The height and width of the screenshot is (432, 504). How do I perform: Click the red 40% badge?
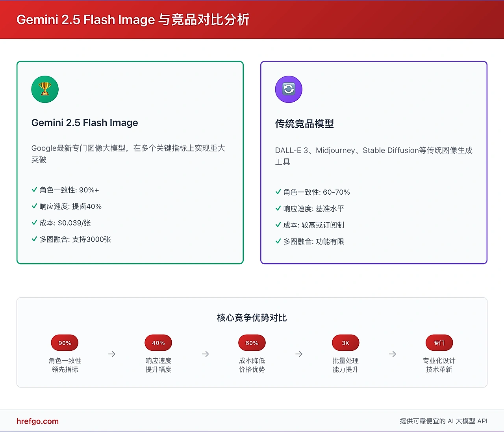(x=158, y=343)
